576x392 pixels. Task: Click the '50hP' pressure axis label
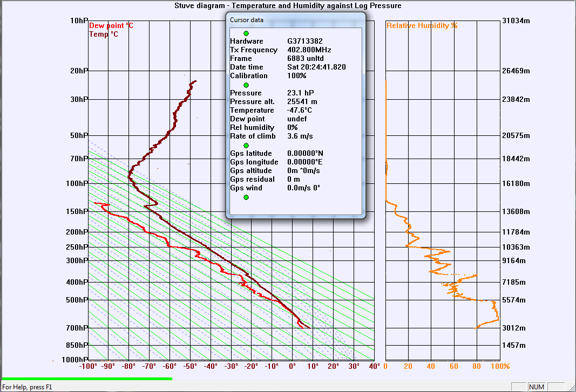point(79,135)
